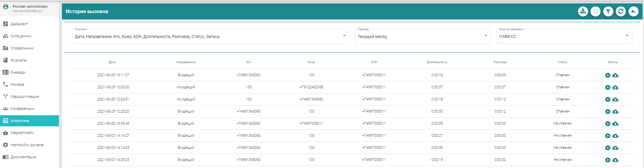This screenshot has width=644, height=168.
Task: Download recording of 2021-06-29 13:00:00 call
Action: 615,87
